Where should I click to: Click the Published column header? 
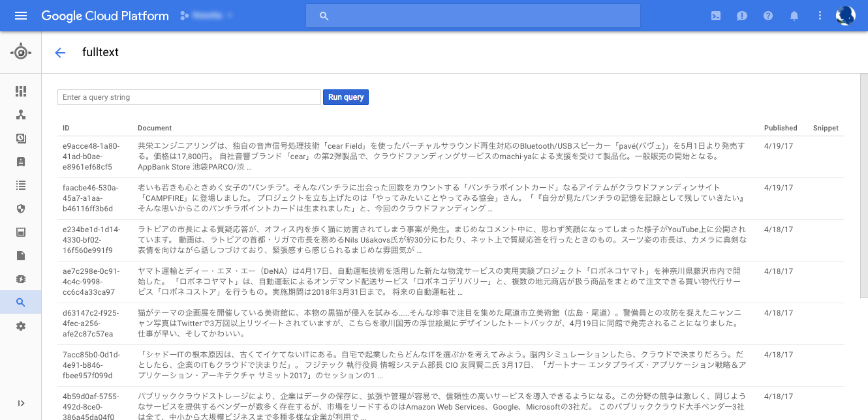pos(781,128)
